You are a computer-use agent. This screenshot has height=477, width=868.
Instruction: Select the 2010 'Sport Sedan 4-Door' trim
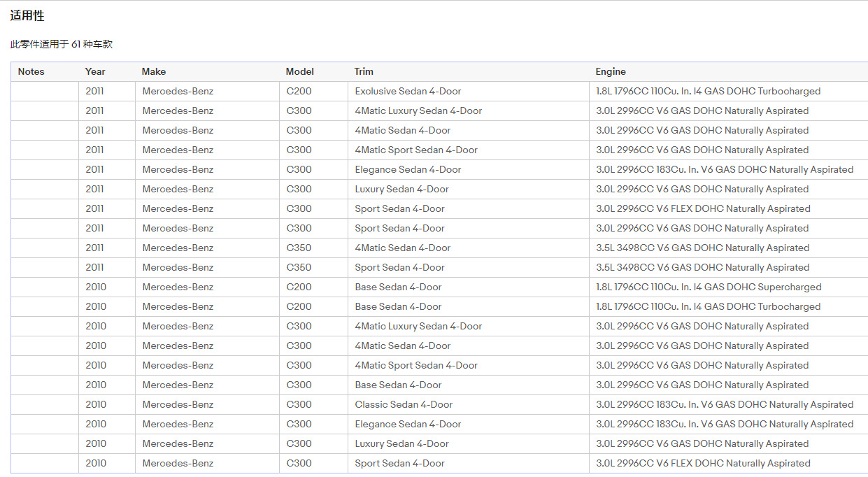[399, 463]
